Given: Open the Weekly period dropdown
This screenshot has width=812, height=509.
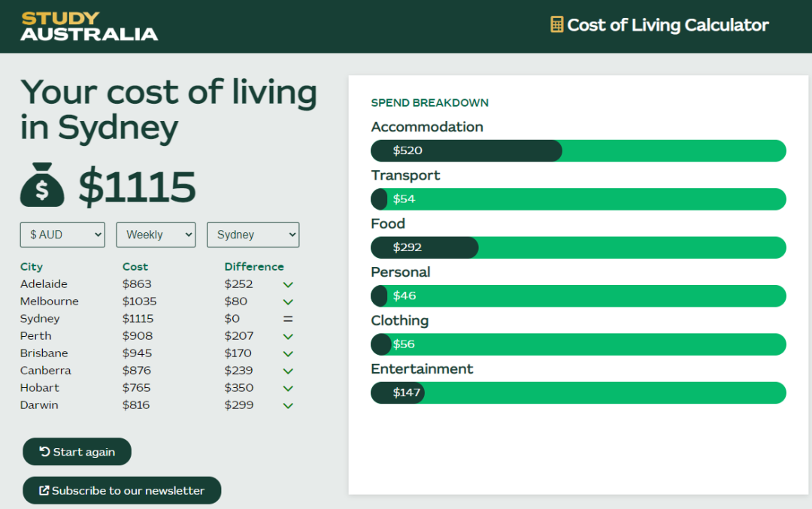Looking at the screenshot, I should pos(156,235).
